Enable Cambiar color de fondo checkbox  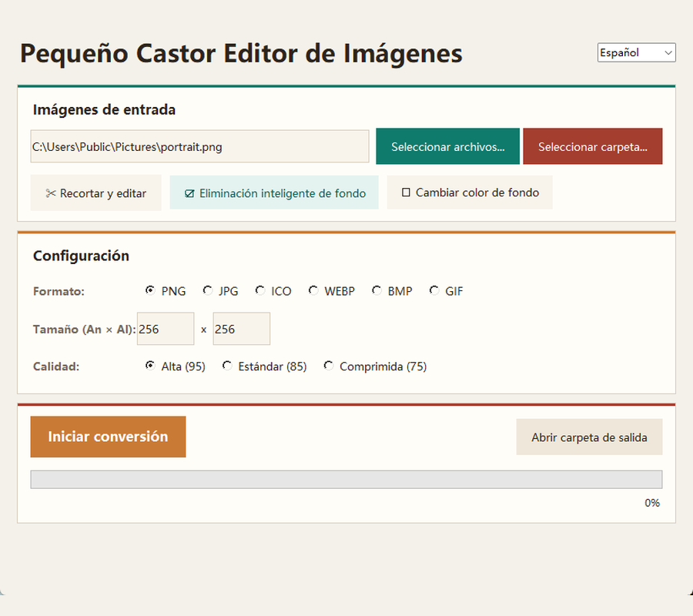click(x=406, y=192)
